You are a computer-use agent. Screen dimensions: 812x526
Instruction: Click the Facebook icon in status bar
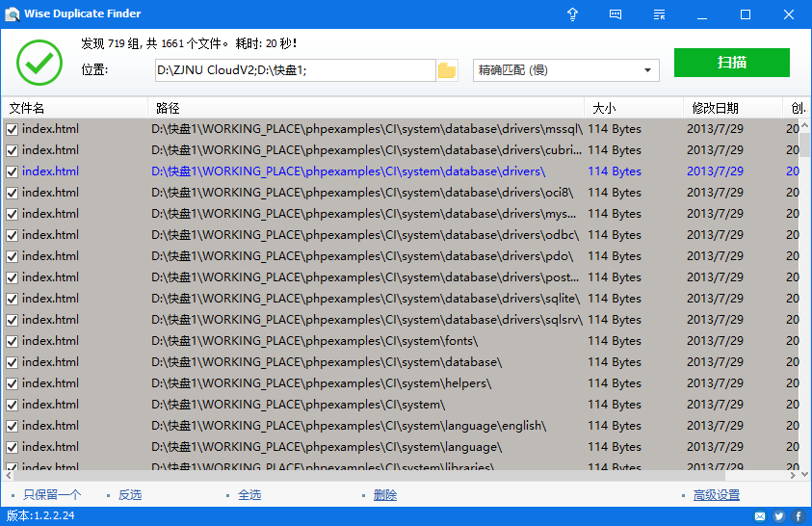click(x=798, y=515)
